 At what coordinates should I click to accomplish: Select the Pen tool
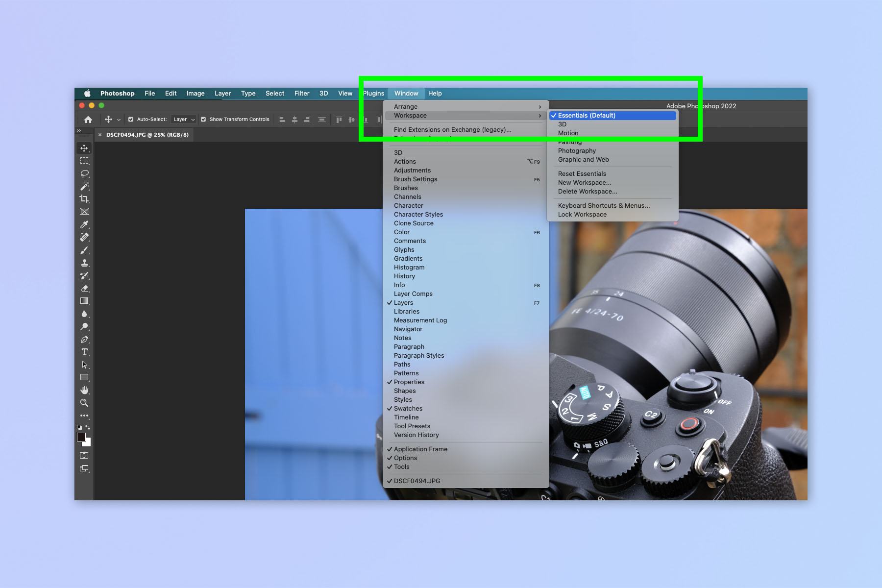tap(84, 339)
